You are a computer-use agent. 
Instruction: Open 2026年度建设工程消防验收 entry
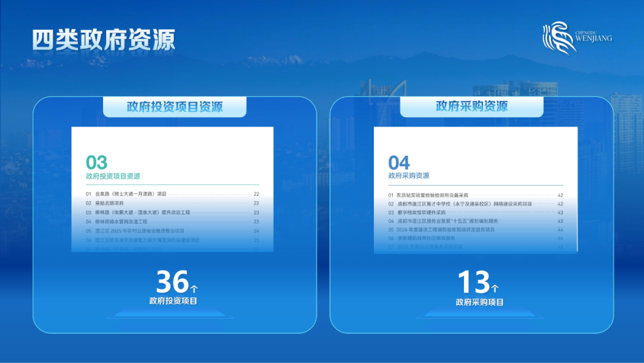click(x=445, y=229)
